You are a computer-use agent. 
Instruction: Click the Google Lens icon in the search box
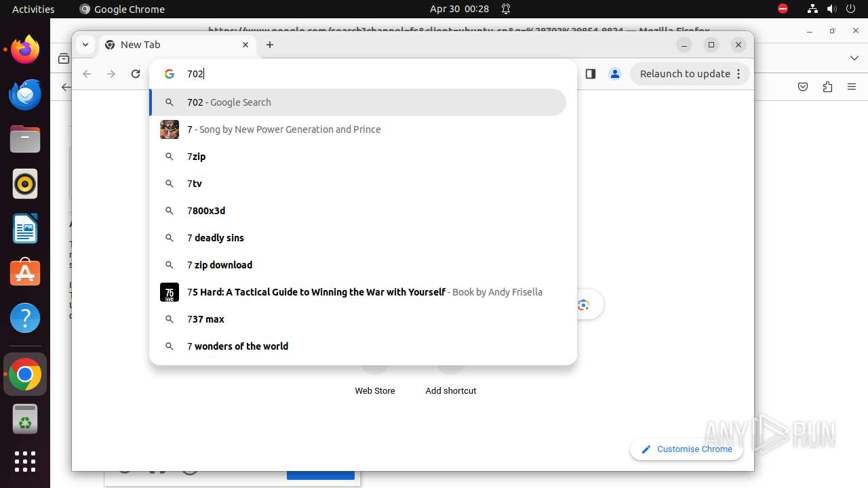(x=583, y=305)
